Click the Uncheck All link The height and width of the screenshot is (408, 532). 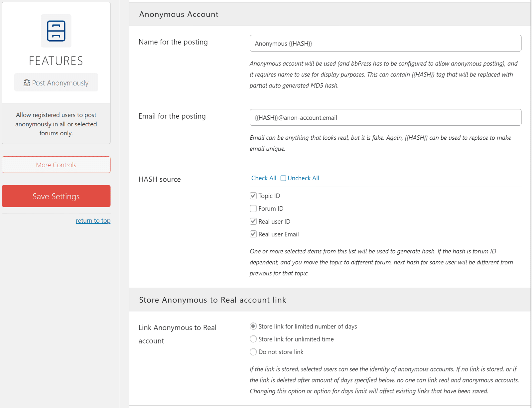(303, 178)
